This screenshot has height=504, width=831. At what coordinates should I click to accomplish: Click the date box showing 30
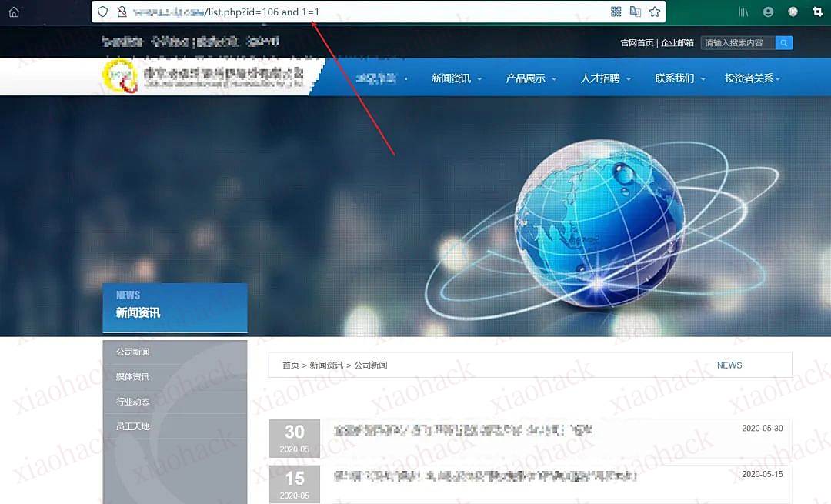coord(294,439)
